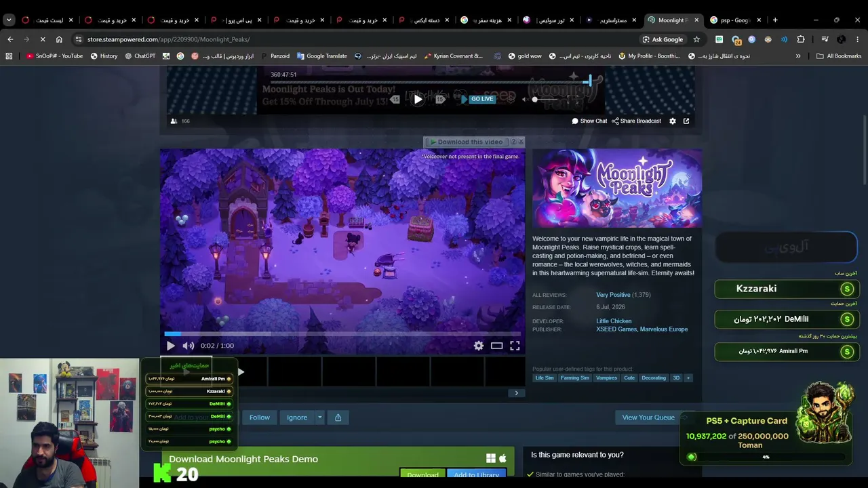
Task: Switch to the مستراستریم tab
Action: tap(613, 20)
